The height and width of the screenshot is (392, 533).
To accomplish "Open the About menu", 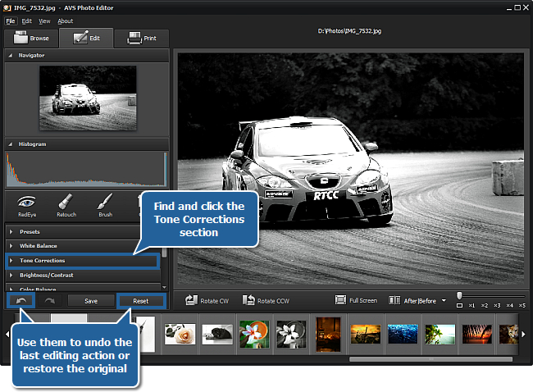I will [x=65, y=21].
